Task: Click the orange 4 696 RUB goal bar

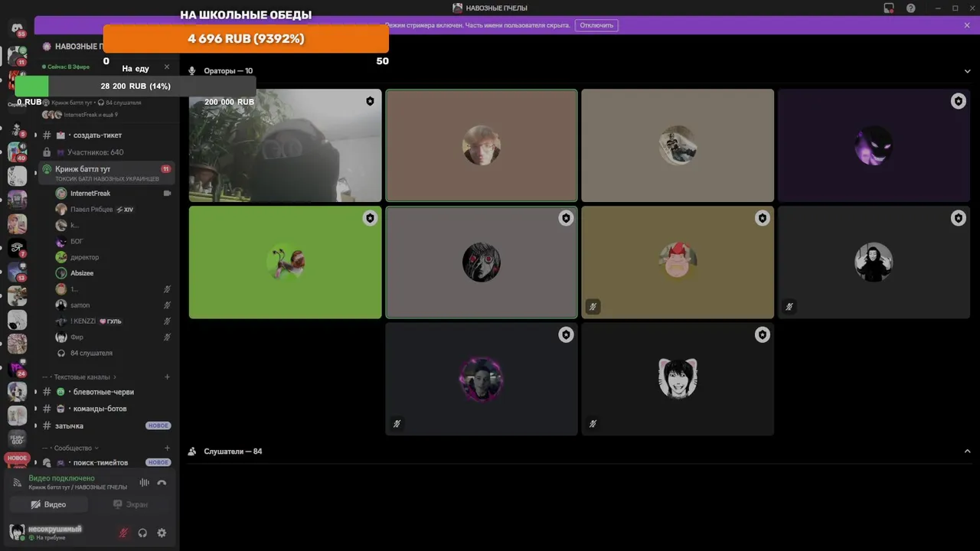Action: point(246,38)
